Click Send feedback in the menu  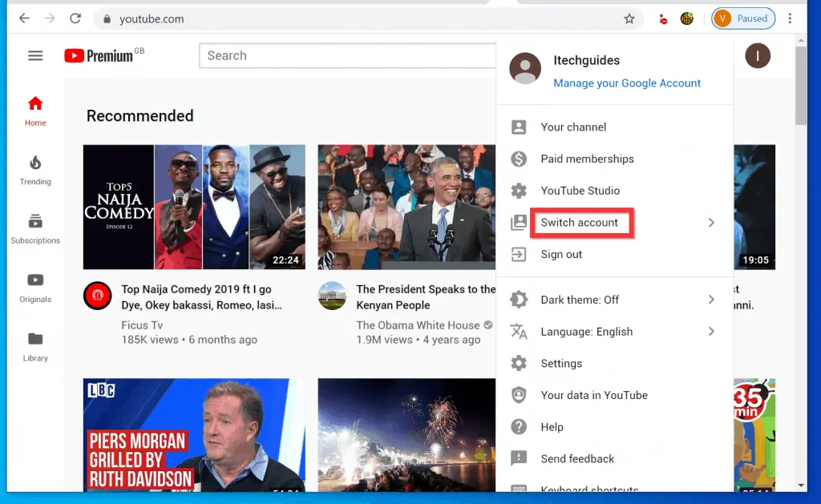click(580, 458)
